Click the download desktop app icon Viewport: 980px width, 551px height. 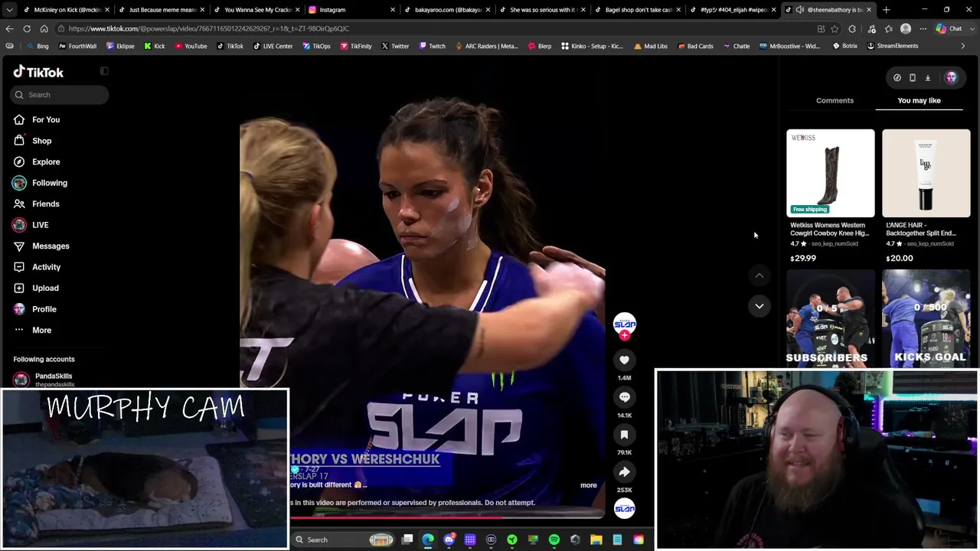click(927, 77)
